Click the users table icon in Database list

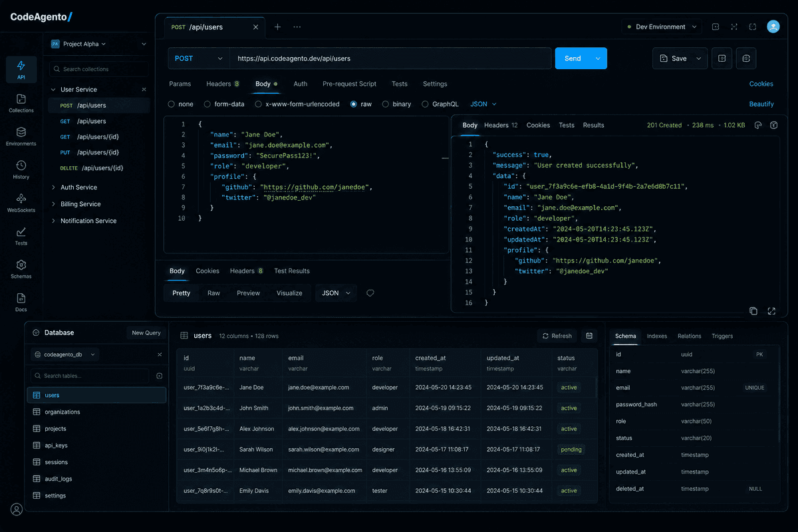tap(37, 395)
